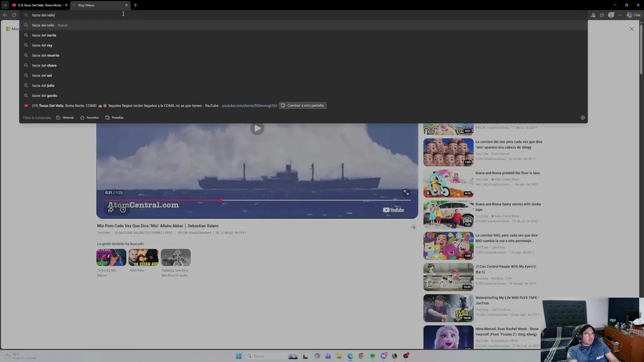
Task: Open 'Cadabez Que Dice Mio' related search thumbnail
Action: 176,257
